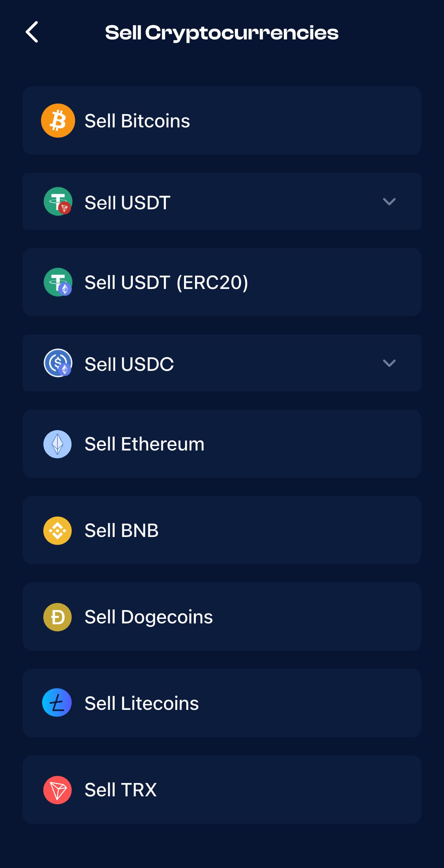Select Sell USDT (ERC20) option

222,282
